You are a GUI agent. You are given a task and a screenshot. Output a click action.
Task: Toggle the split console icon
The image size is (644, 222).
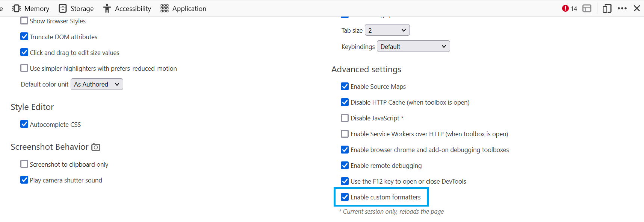coord(587,8)
